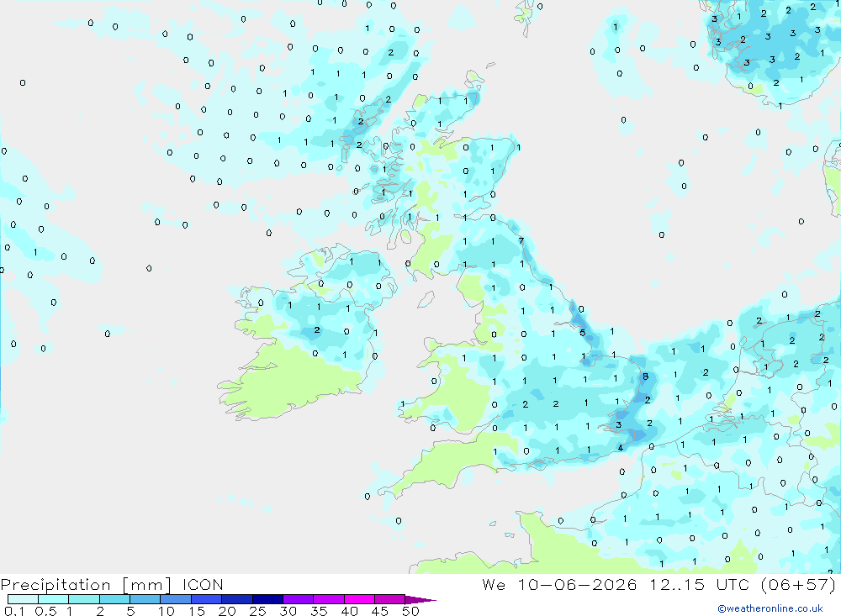Choose the 10–15 mm blue legend swatch
Viewport: 841px width, 616px height.
click(x=176, y=599)
